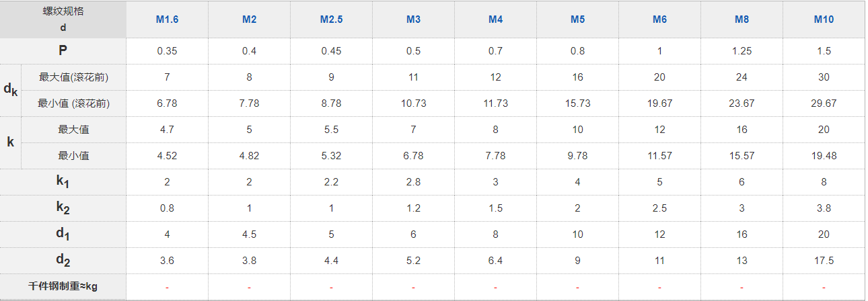This screenshot has height=301, width=868.
Task: Select the M10 thread size link
Action: pos(824,19)
